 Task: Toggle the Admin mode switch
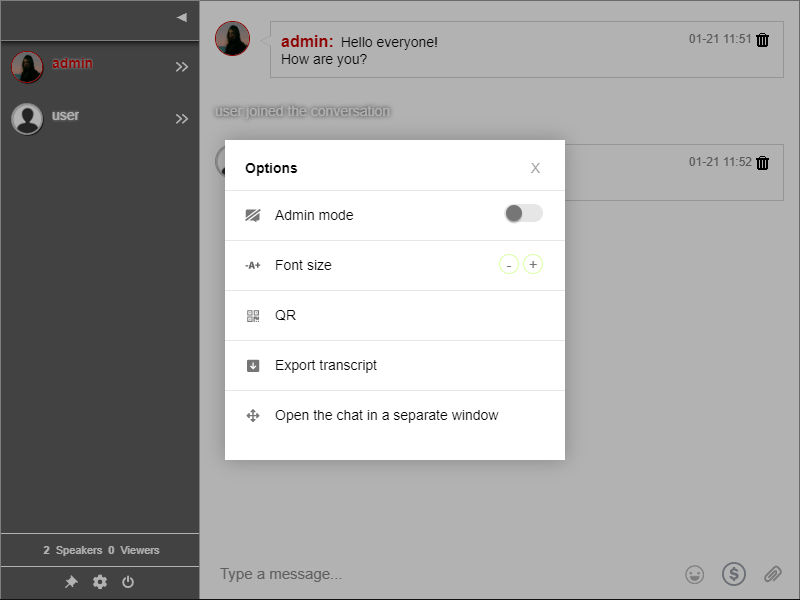pos(523,213)
